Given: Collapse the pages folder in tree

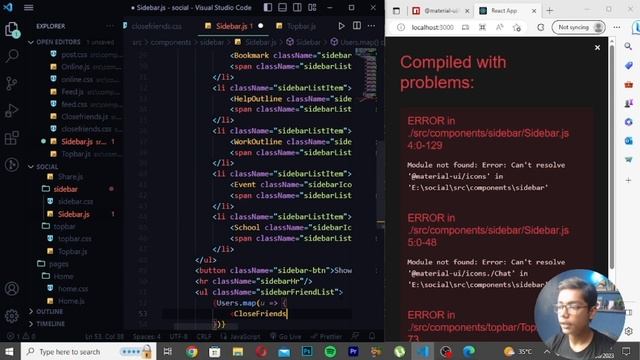Looking at the screenshot, I should pyautogui.click(x=58, y=264).
